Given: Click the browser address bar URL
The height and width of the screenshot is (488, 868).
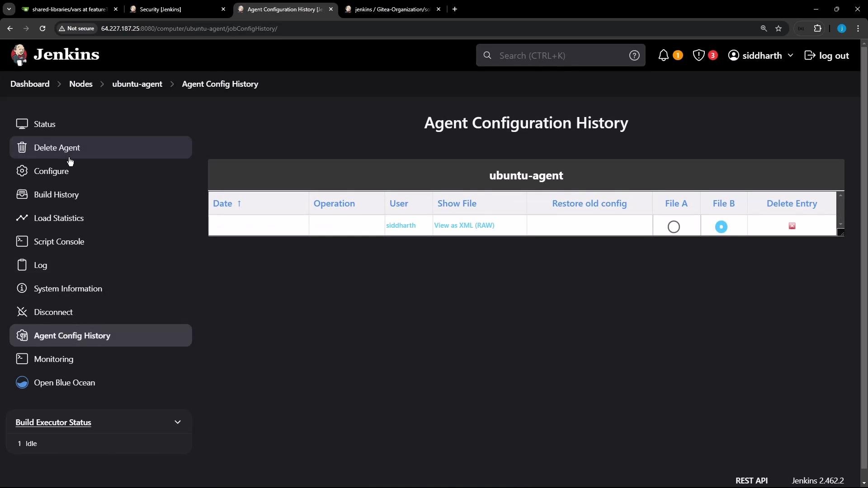Looking at the screenshot, I should click(189, 28).
